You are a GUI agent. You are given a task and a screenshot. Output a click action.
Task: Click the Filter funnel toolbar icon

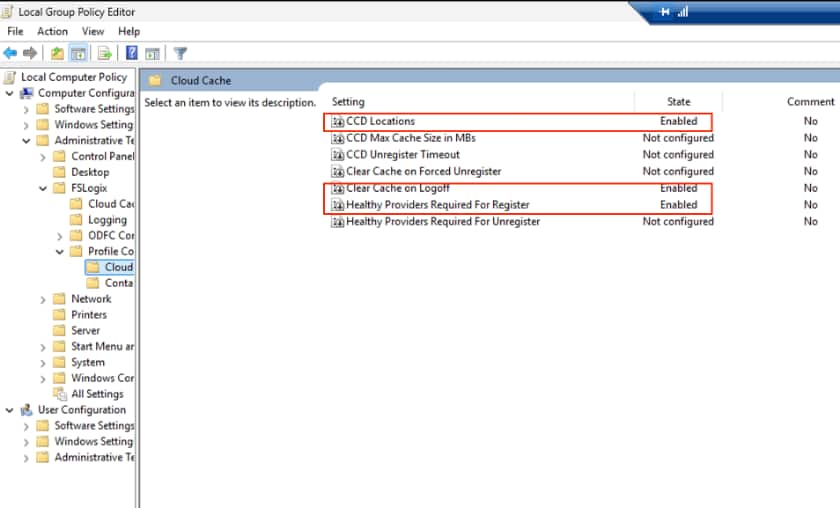click(181, 53)
